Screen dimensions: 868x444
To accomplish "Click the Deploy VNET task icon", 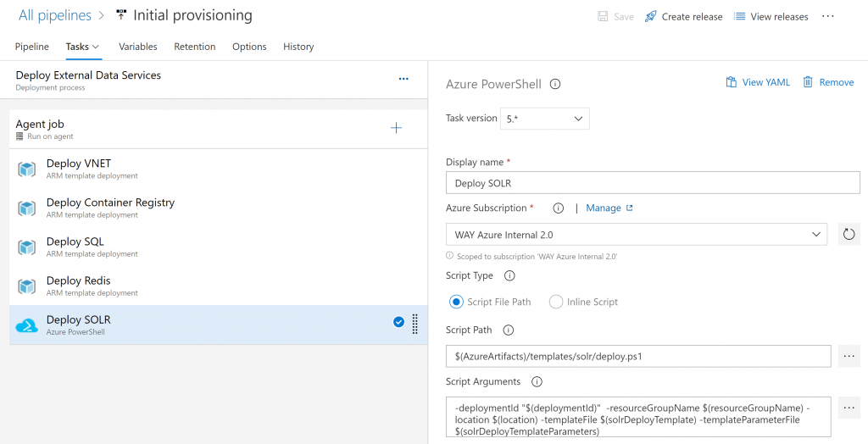I will (x=26, y=169).
